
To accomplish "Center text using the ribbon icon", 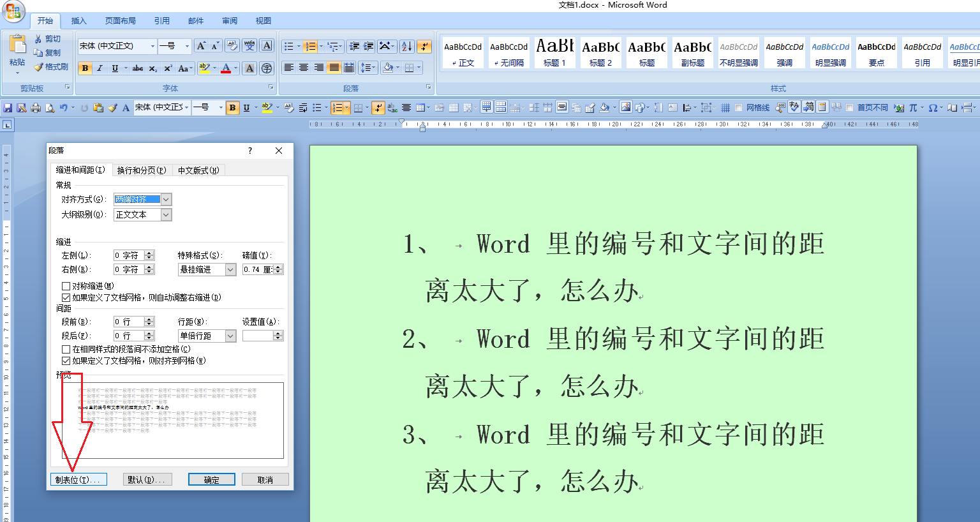I will 304,68.
